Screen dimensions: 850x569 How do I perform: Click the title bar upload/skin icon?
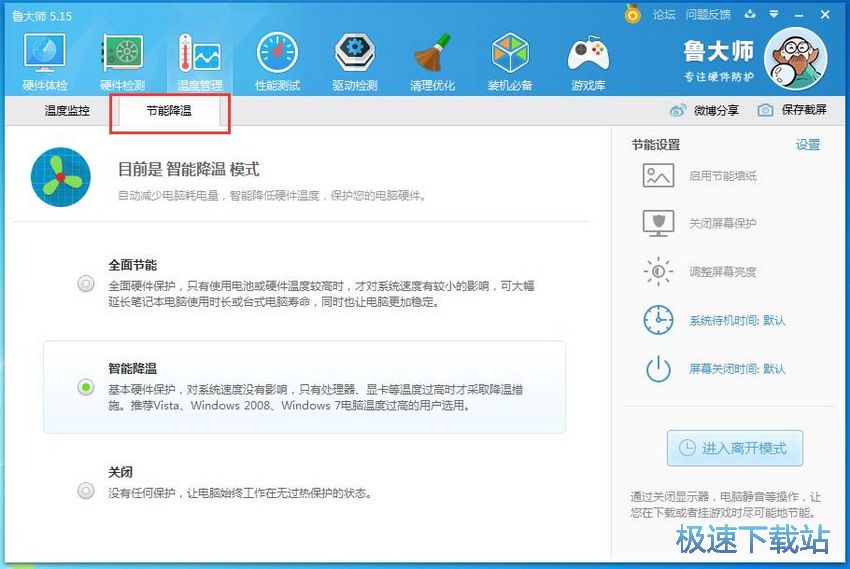click(750, 14)
